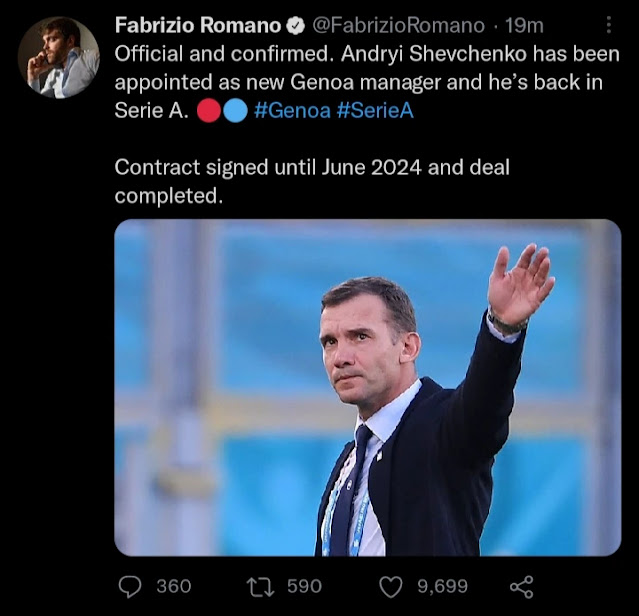This screenshot has height=616, width=639.
Task: Expand the attached Shevchenko waving photo
Action: [367, 387]
